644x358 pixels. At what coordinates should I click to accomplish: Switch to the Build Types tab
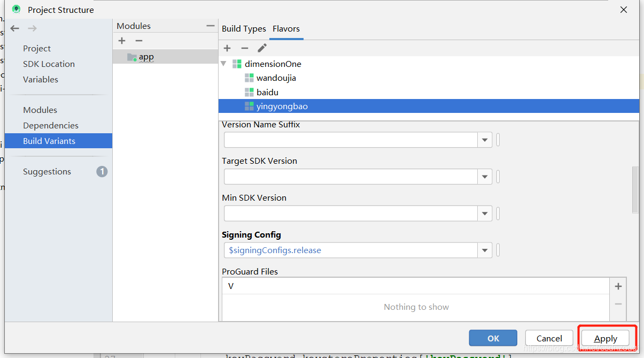244,29
